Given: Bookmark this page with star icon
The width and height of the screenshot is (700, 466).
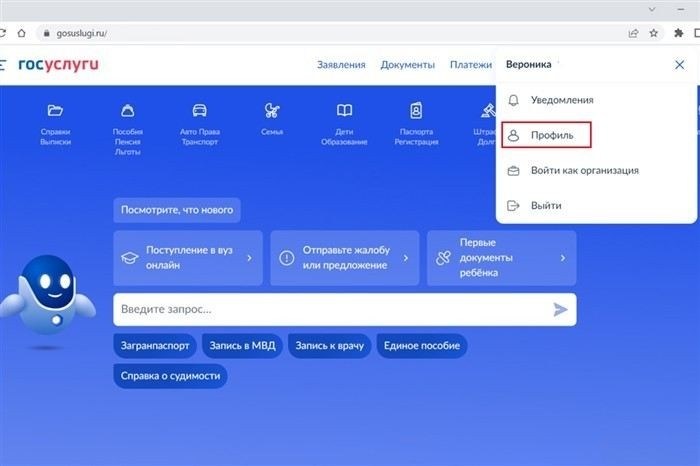Looking at the screenshot, I should click(654, 33).
